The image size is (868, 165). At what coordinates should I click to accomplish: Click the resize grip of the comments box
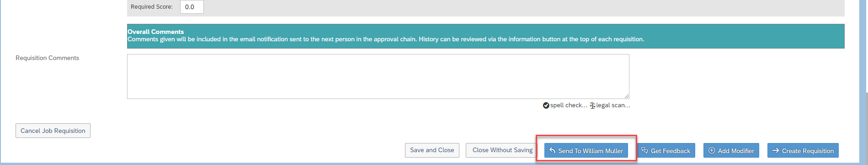pyautogui.click(x=626, y=96)
